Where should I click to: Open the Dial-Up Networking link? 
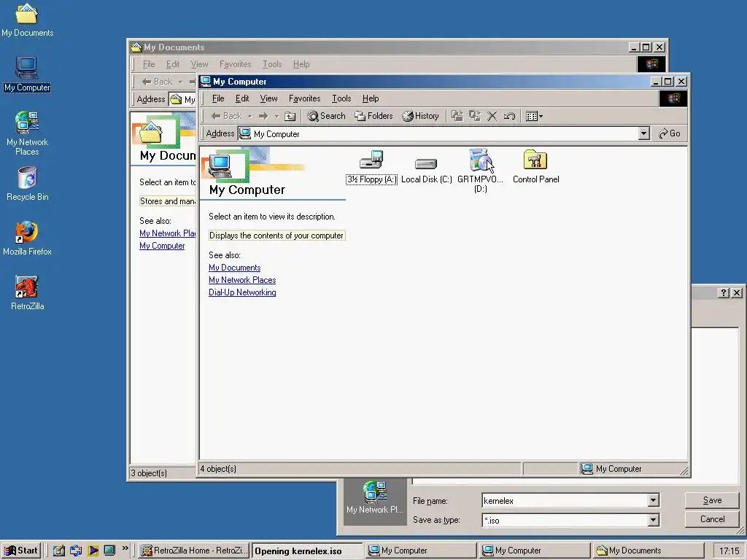point(242,292)
